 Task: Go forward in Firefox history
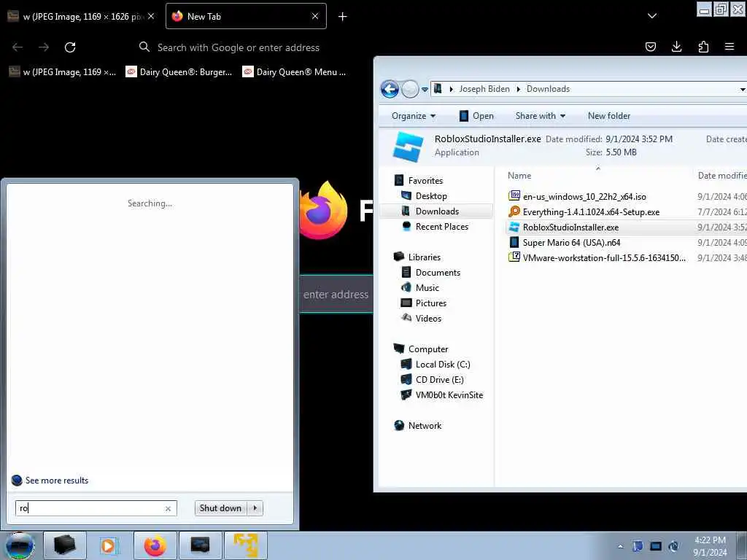44,47
